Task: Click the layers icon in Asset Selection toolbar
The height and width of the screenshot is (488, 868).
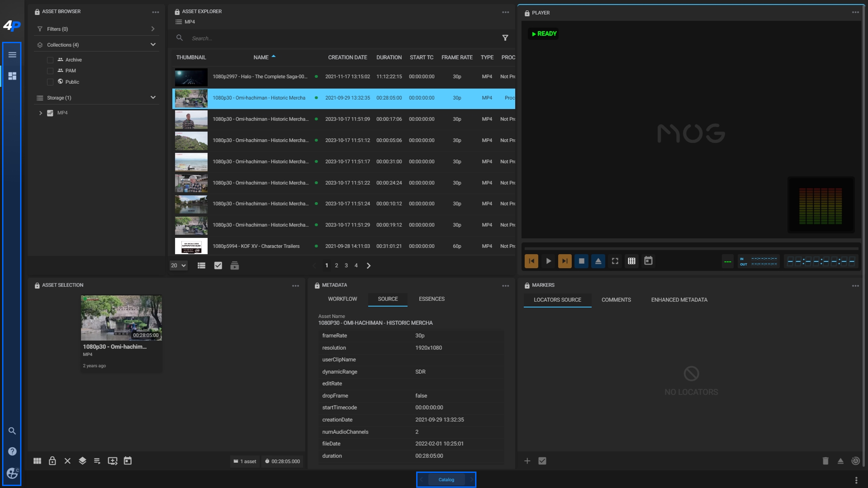Action: click(x=82, y=461)
